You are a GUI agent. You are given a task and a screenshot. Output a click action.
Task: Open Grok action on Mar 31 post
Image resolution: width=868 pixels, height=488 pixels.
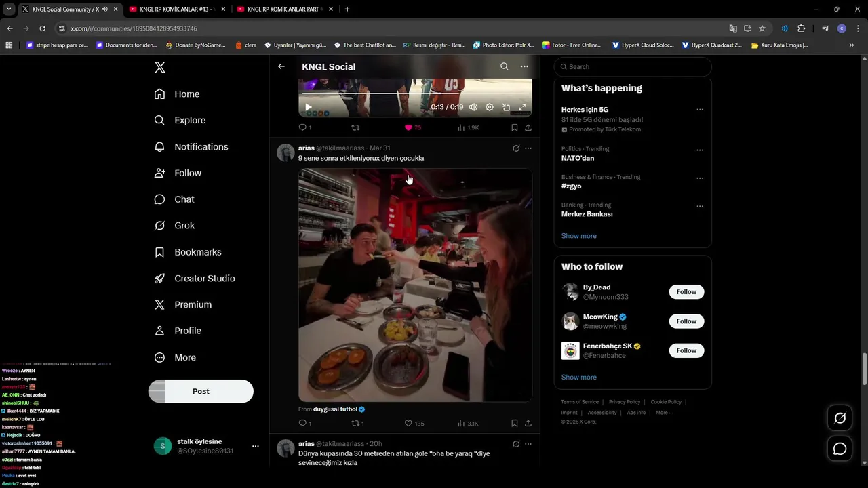coord(515,148)
